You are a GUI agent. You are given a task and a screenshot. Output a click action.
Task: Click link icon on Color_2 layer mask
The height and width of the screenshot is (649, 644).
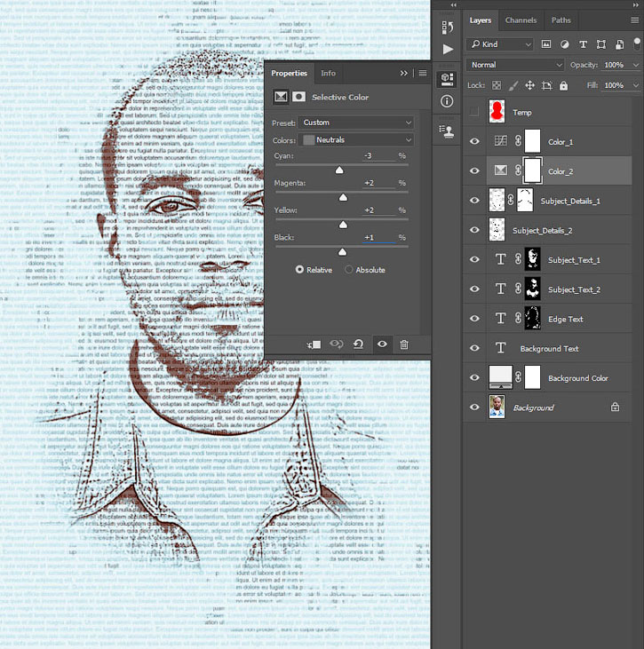[x=518, y=170]
